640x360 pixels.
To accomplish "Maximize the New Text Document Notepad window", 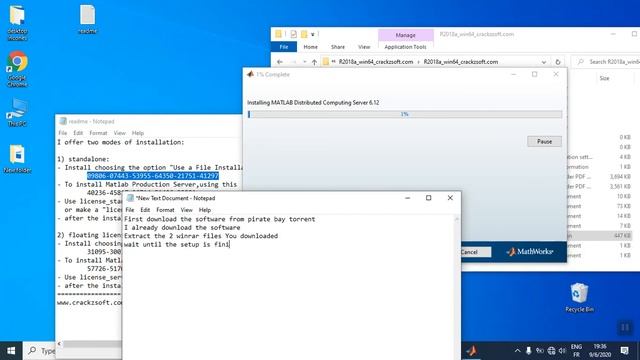I will pos(429,198).
